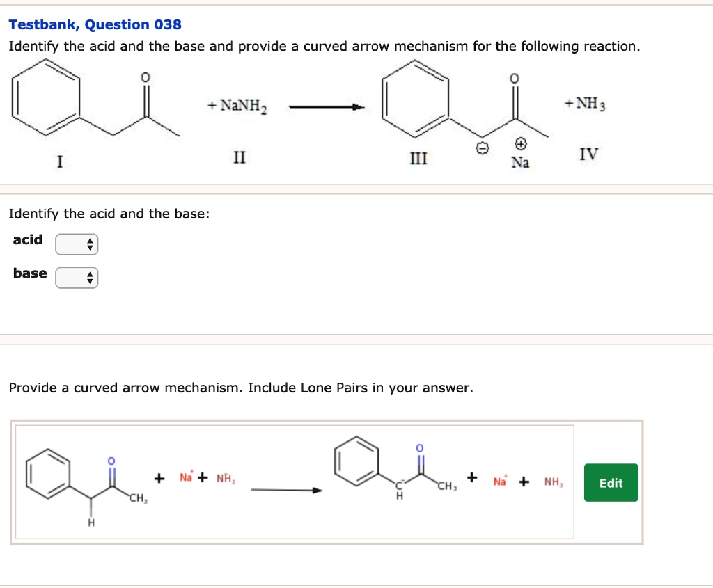
Task: Click the carbanion C-H label in the product structure
Action: click(400, 491)
